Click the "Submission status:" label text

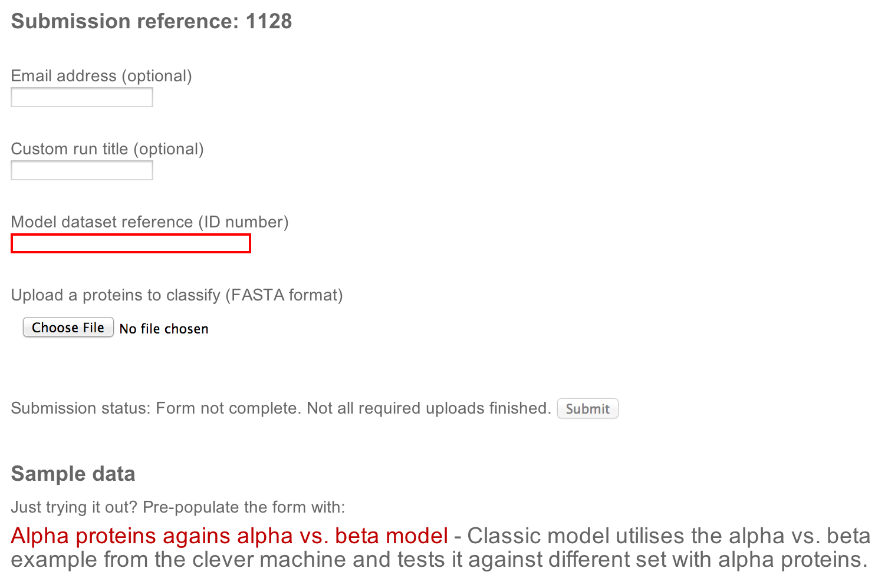(81, 408)
